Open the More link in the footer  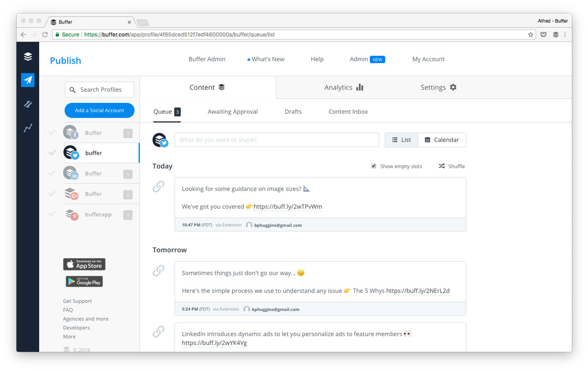pyautogui.click(x=69, y=336)
